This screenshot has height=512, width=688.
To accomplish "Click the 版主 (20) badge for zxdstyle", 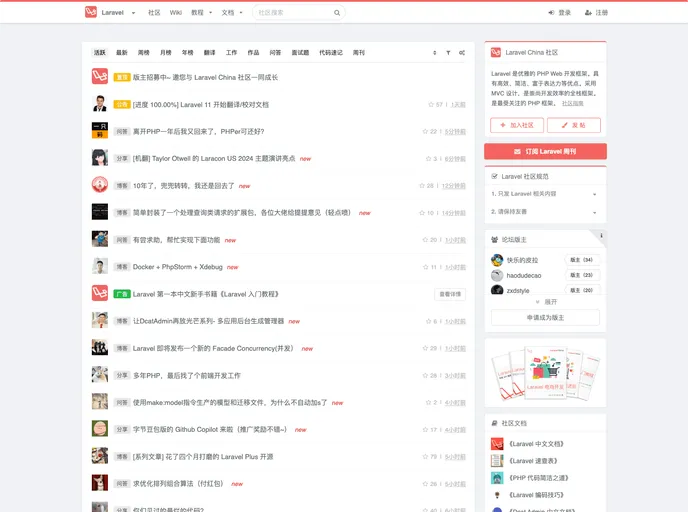I will point(582,290).
